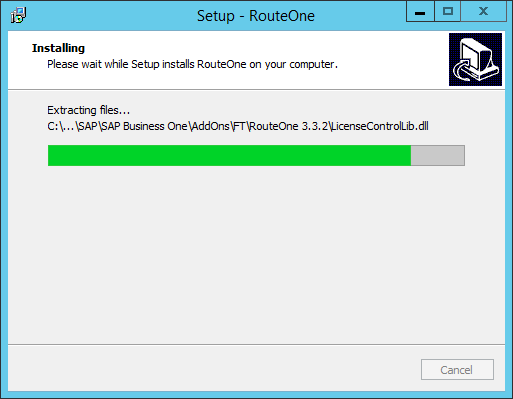This screenshot has width=513, height=399.
Task: Select the bold Installing heading
Action: tap(58, 48)
